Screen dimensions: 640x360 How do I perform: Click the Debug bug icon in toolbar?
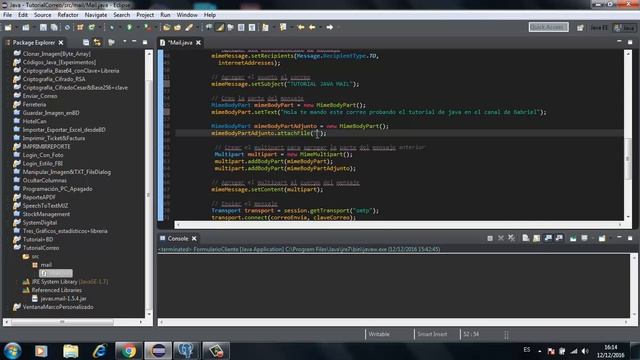pos(112,27)
